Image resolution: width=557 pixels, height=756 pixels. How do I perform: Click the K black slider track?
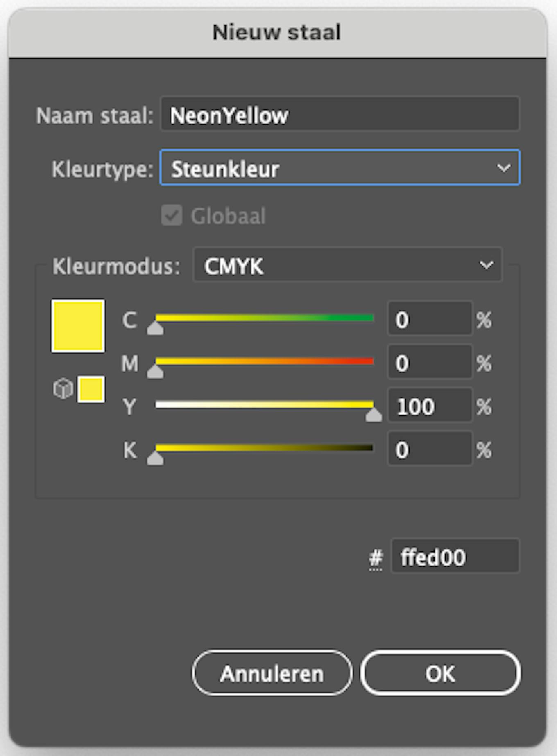264,448
